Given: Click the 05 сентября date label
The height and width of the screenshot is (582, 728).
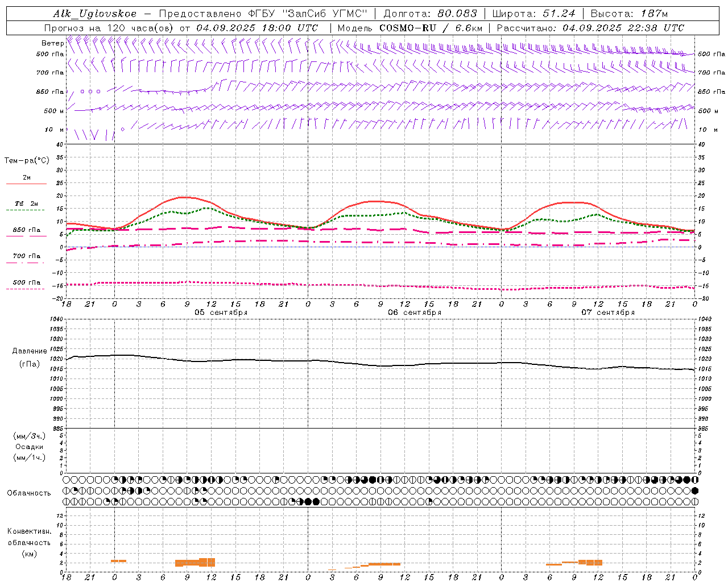Looking at the screenshot, I should 221,313.
